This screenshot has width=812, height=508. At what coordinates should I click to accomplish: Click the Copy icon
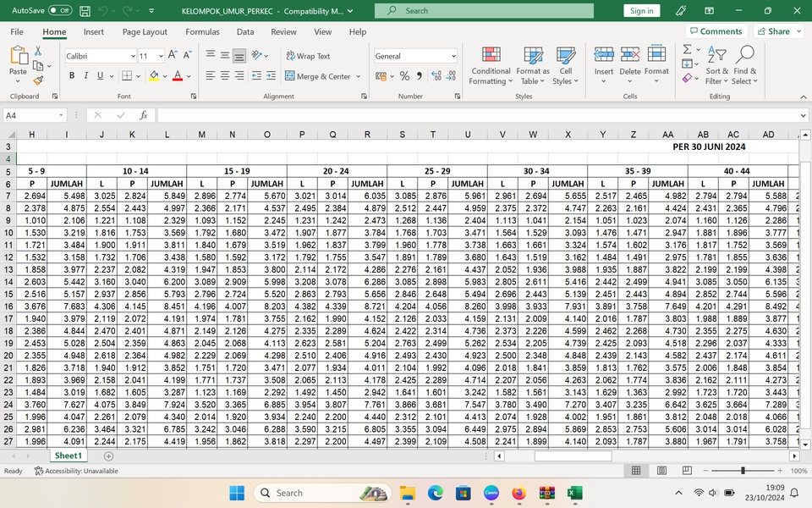pos(38,66)
